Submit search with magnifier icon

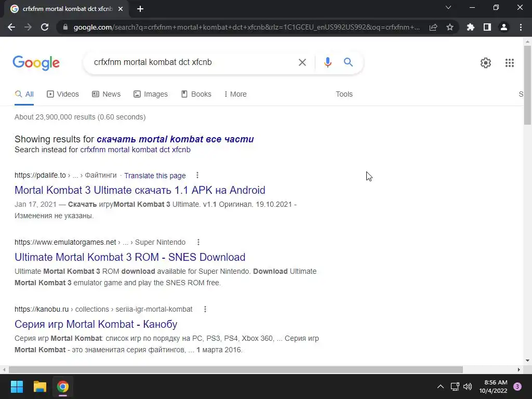(348, 62)
